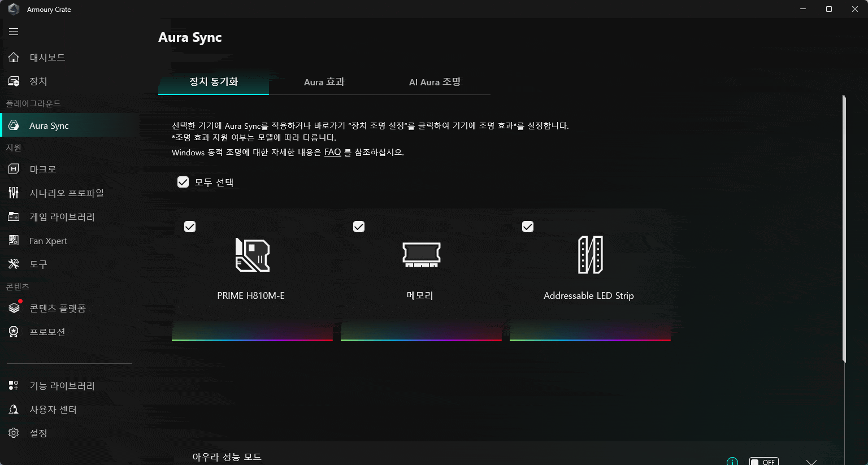Image resolution: width=868 pixels, height=465 pixels.
Task: Expand the 아우라 성능 모드 chevron
Action: coord(811,462)
